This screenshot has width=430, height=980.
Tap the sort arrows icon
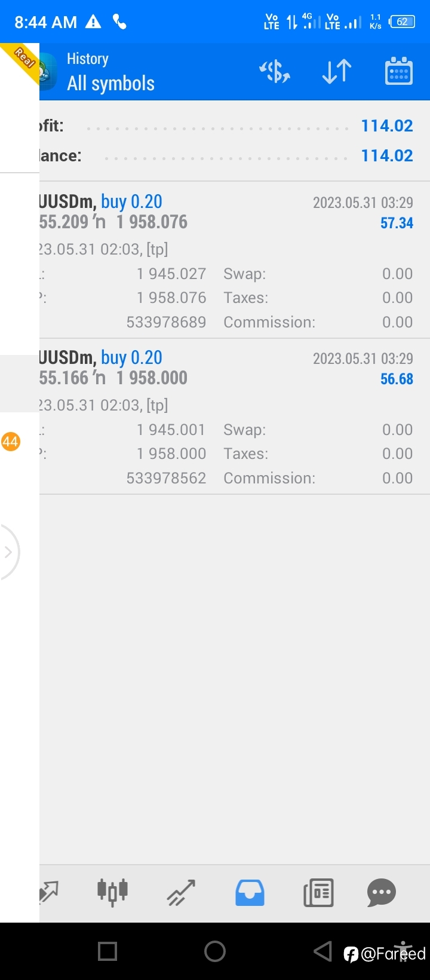tap(337, 72)
